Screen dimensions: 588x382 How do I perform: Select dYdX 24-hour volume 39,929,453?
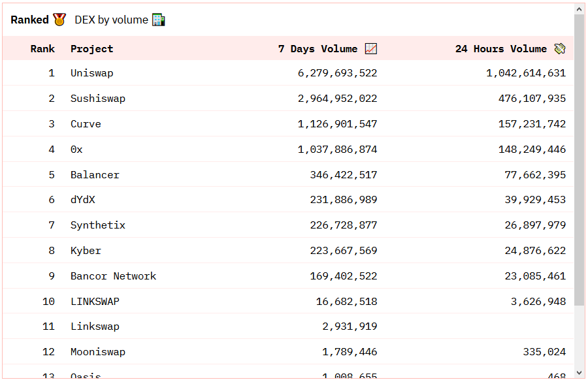point(535,200)
